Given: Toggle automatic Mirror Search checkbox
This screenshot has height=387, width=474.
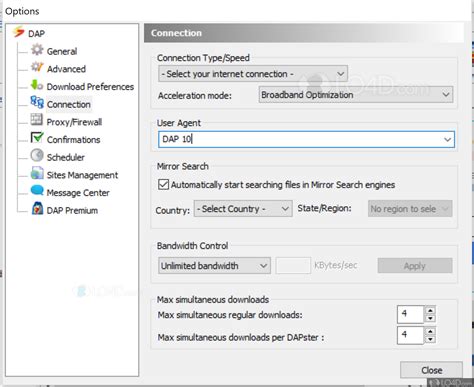Looking at the screenshot, I should click(163, 185).
